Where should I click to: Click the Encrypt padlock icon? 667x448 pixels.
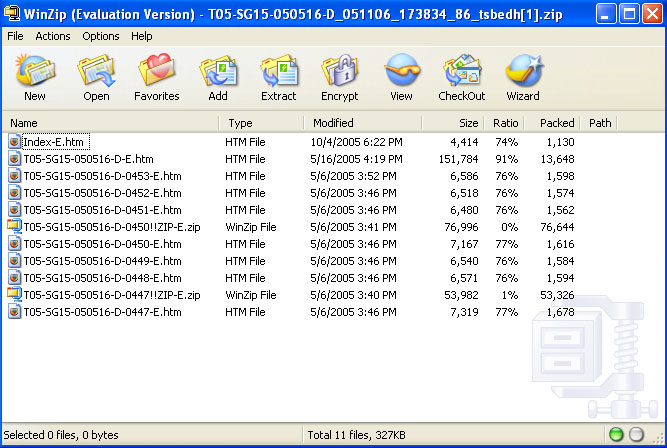(339, 71)
